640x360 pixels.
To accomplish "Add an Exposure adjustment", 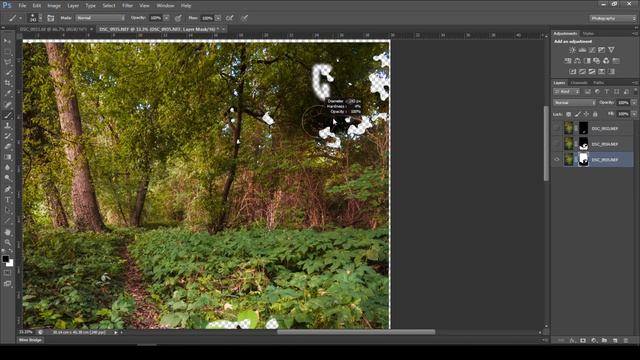I will coord(602,50).
